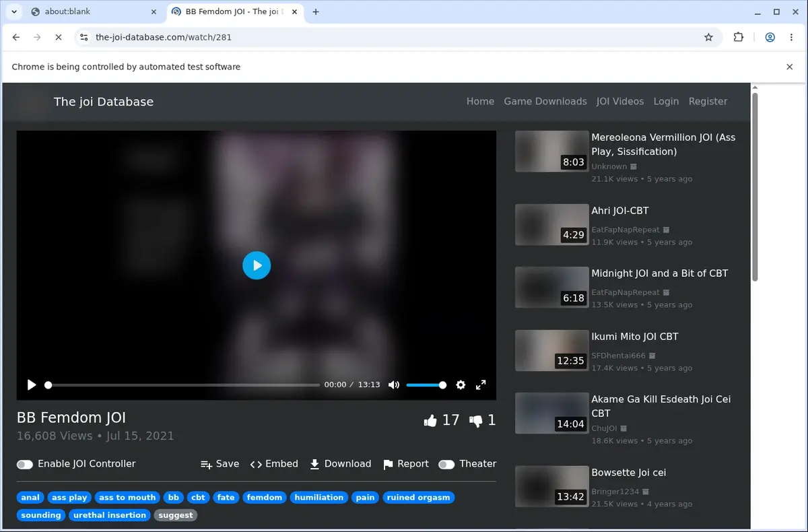Open the Chrome extensions puzzle icon
Screen dimensions: 808x532
739,37
